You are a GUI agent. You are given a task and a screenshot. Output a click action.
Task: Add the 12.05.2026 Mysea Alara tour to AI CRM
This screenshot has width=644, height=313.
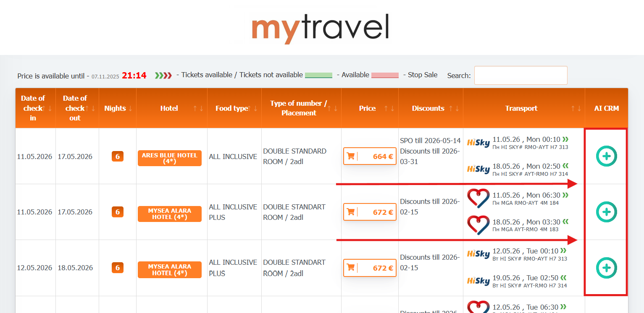606,268
